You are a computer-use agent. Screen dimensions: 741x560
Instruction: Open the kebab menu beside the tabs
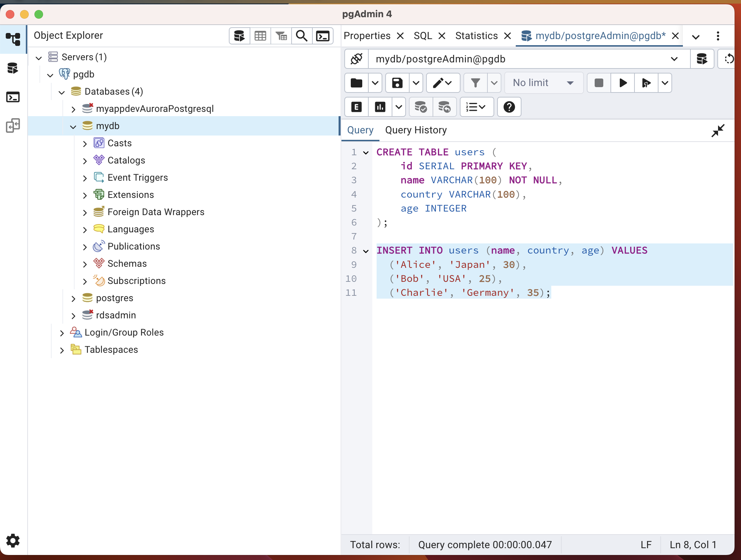pyautogui.click(x=718, y=36)
